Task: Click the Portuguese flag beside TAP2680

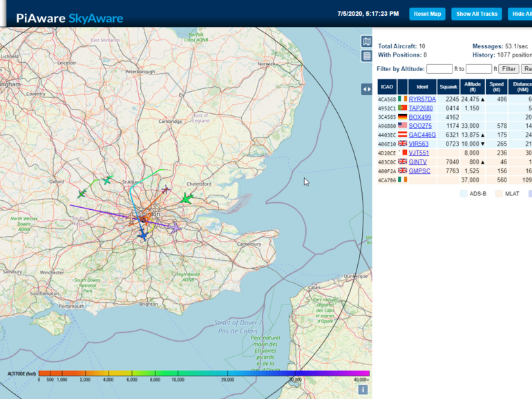Action: [x=402, y=108]
